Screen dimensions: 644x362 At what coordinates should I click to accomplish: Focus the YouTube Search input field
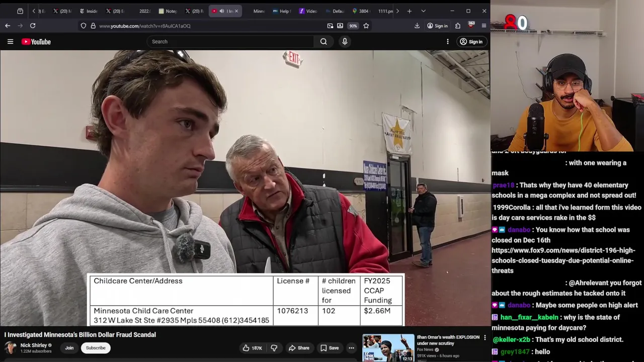pos(231,42)
